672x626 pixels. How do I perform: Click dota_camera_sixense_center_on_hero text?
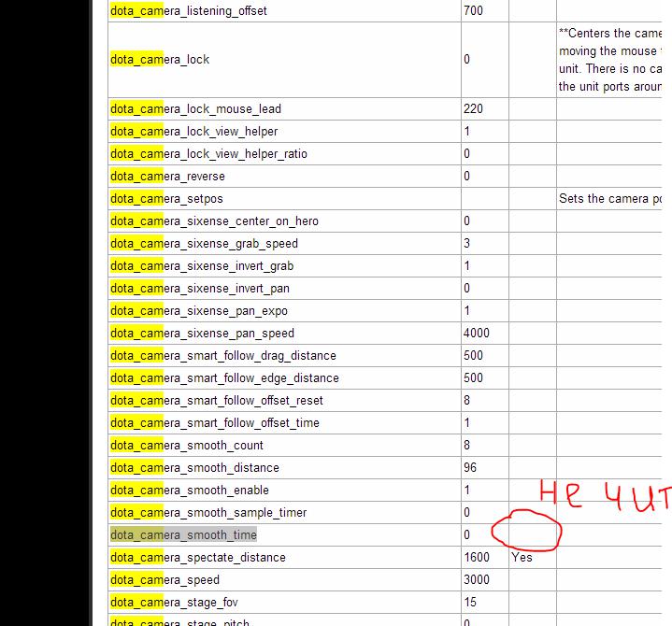[x=214, y=221]
